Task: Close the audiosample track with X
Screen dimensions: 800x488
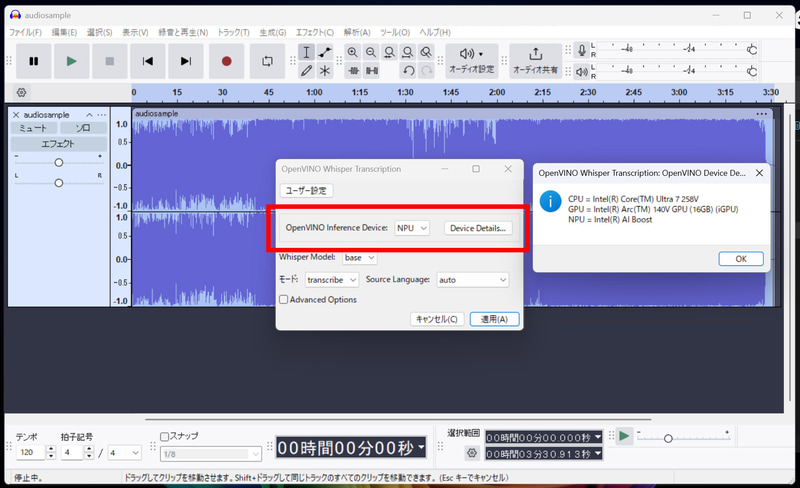Action: click(x=16, y=115)
